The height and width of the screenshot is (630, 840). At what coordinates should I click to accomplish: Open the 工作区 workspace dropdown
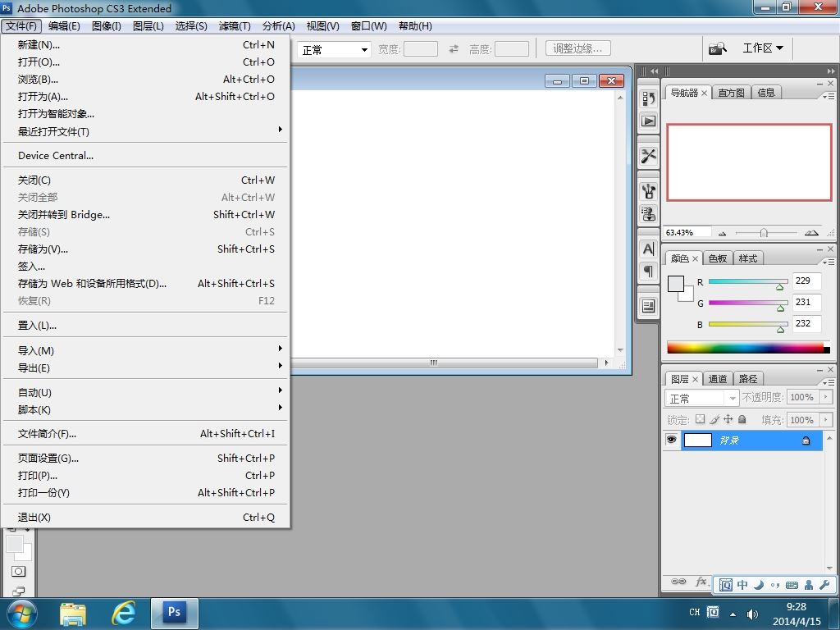tap(763, 48)
